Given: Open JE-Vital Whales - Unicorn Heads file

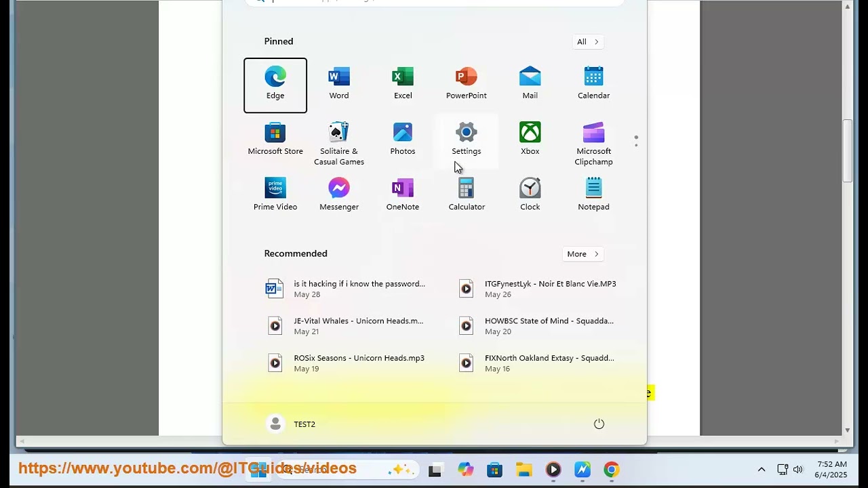Looking at the screenshot, I should coord(346,326).
